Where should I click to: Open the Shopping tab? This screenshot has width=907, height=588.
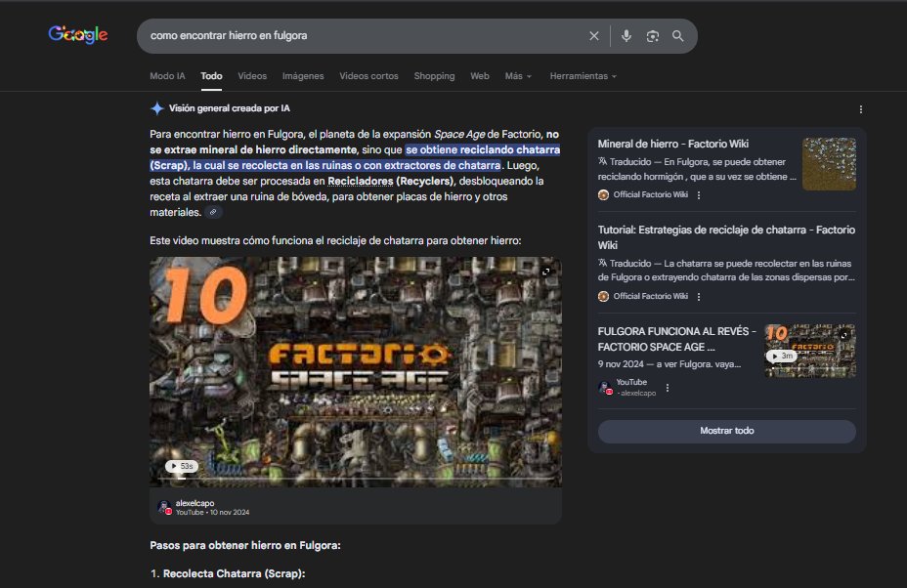click(434, 76)
